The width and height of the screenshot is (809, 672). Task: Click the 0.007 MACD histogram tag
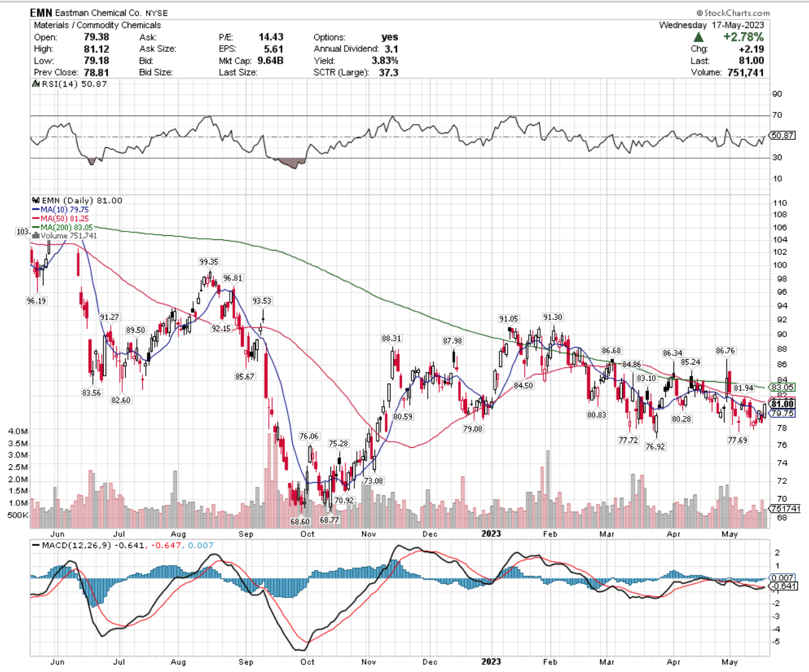click(783, 578)
